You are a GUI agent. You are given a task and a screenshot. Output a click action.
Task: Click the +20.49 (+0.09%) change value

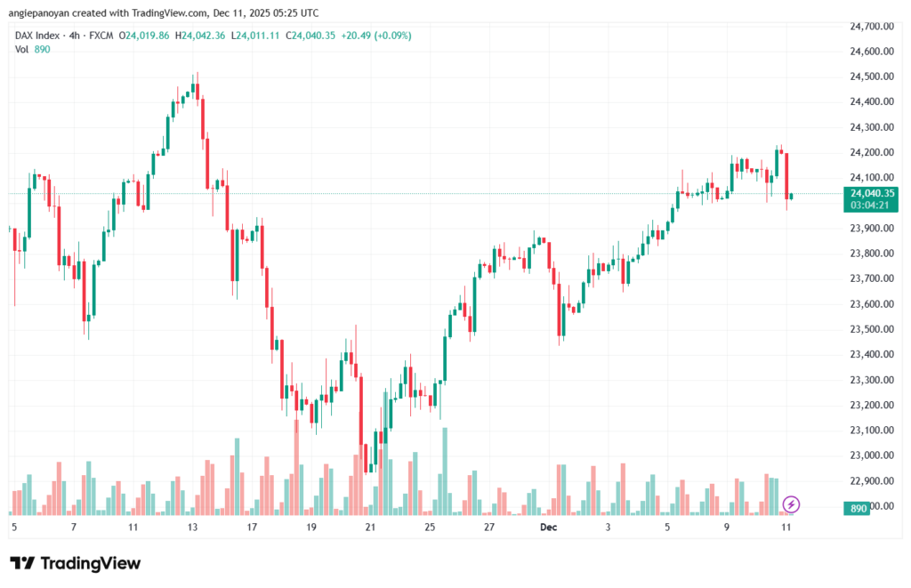tap(380, 35)
